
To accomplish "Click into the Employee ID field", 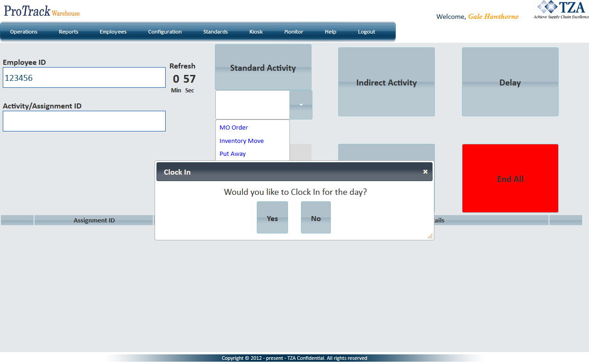I will point(84,78).
